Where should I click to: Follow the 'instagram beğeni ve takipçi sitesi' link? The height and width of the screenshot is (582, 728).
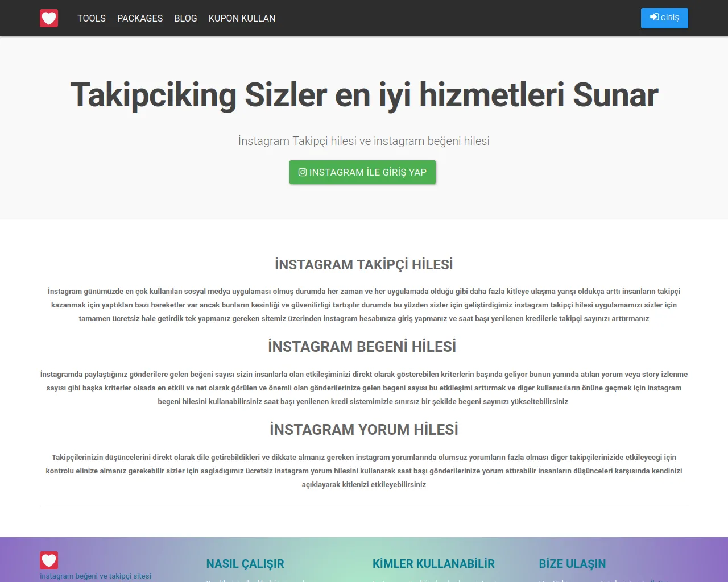(96, 576)
